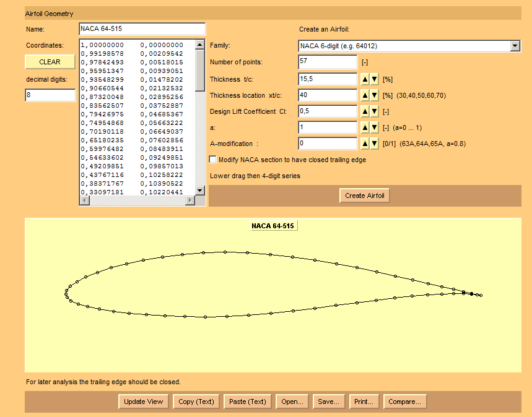Click Paste (Text) button
Viewport: 532px width, 417px height.
248,402
